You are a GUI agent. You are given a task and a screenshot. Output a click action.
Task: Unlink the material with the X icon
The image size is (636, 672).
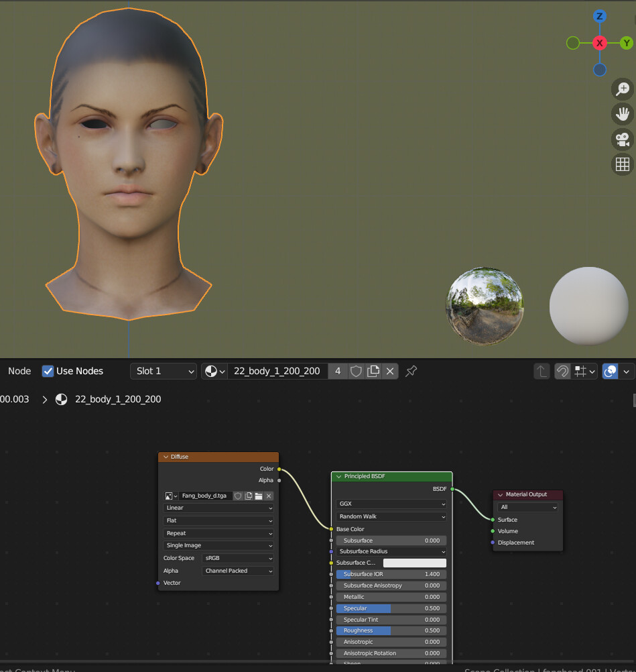390,371
